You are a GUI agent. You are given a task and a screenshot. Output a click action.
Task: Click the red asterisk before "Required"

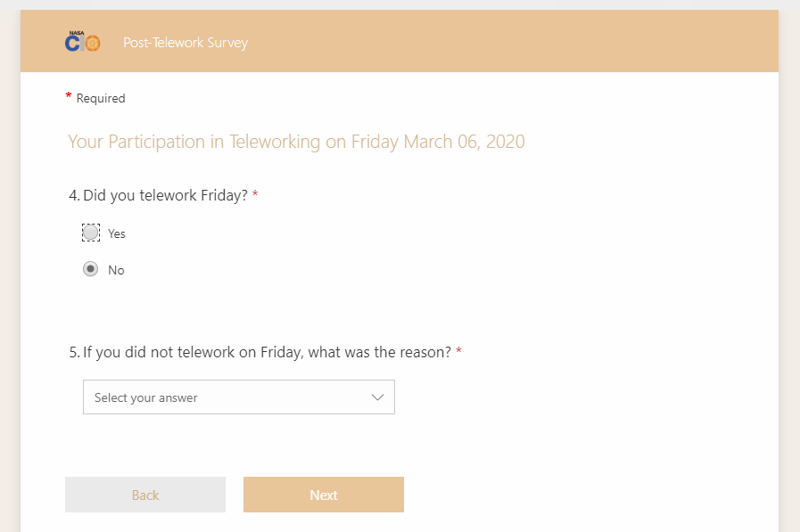tap(69, 96)
